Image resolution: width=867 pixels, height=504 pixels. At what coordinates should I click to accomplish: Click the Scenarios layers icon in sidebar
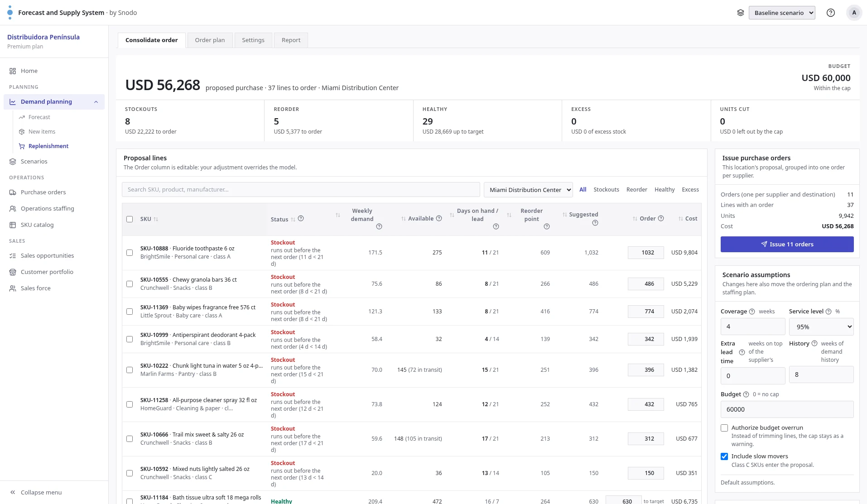coord(13,162)
